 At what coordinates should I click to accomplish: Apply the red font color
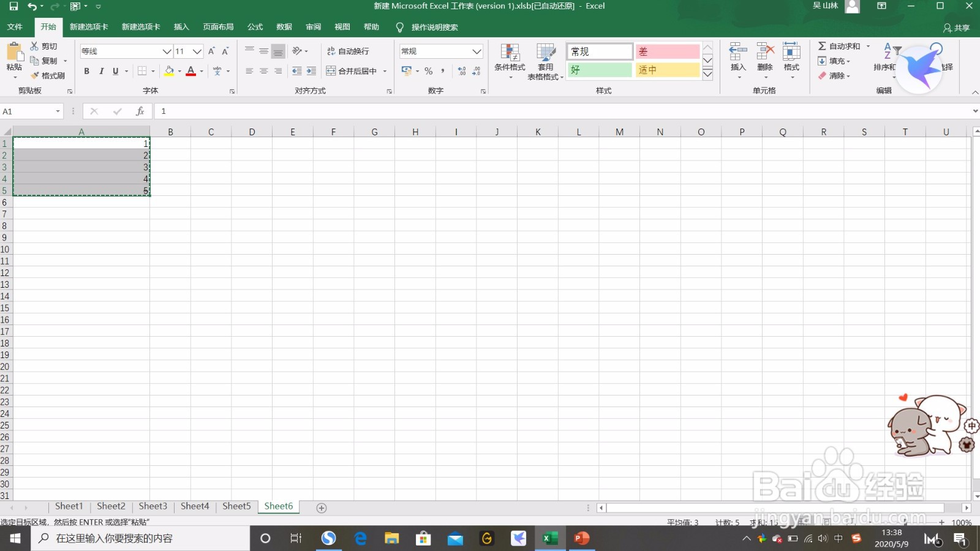(191, 71)
